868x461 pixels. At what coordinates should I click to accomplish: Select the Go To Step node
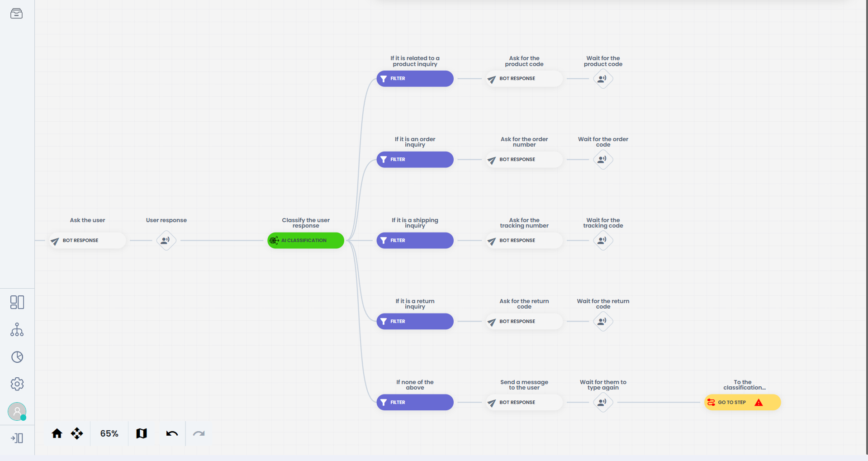coord(742,403)
